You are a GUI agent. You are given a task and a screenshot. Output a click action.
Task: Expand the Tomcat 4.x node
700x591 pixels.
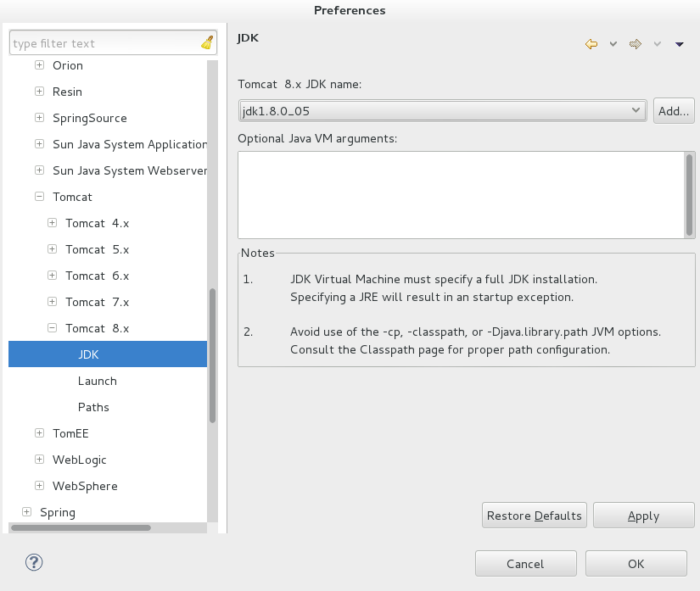(x=53, y=223)
